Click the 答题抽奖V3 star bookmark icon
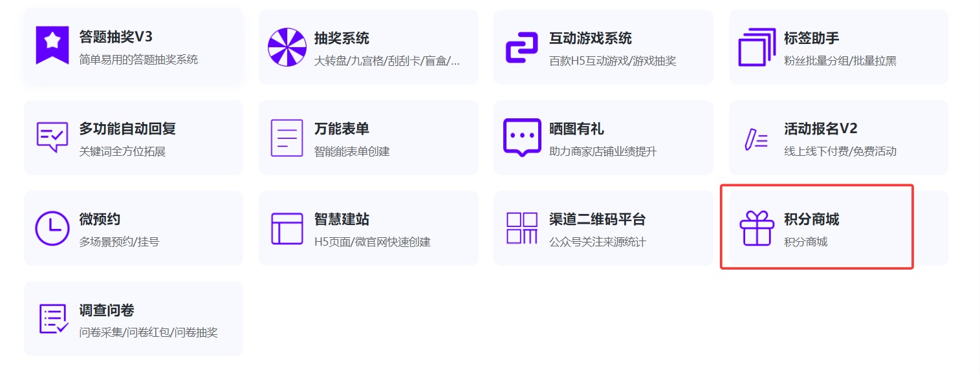 52,46
